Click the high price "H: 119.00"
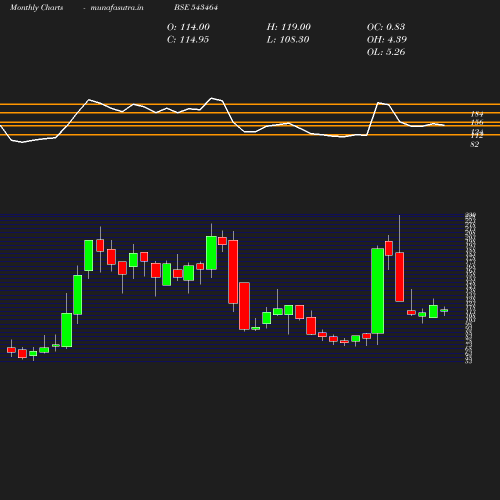Screen dimensions: 500x500 (x=289, y=27)
